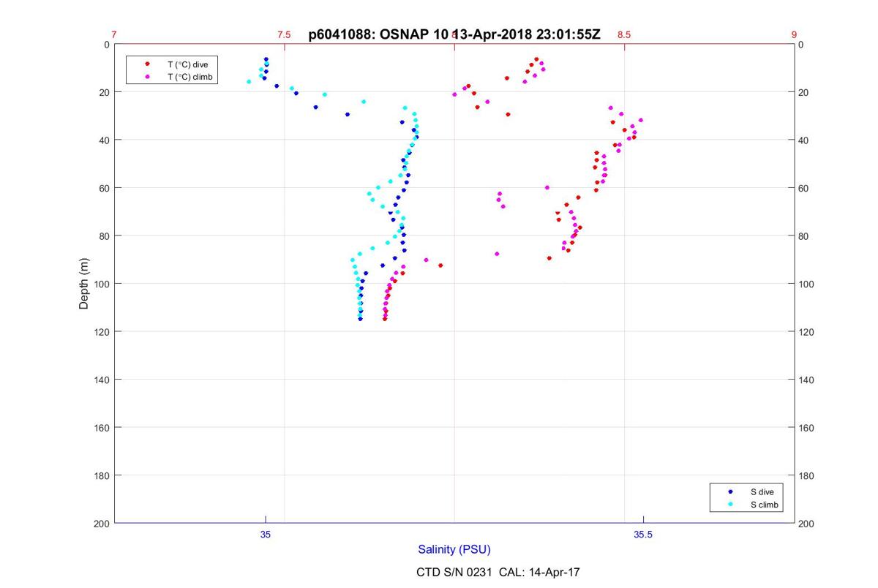The height and width of the screenshot is (588, 878).
Task: Click the '100' tick on left depth axis
Action: pyautogui.click(x=102, y=284)
